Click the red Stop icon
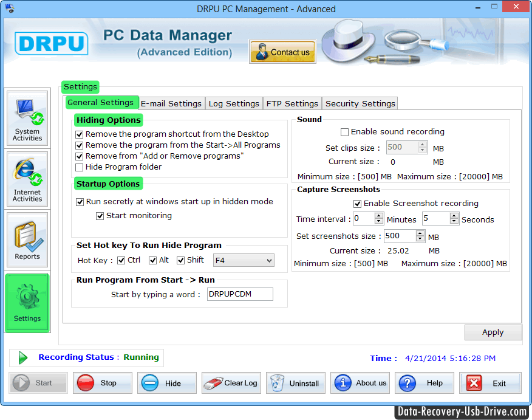The height and width of the screenshot is (420, 532). tap(86, 383)
